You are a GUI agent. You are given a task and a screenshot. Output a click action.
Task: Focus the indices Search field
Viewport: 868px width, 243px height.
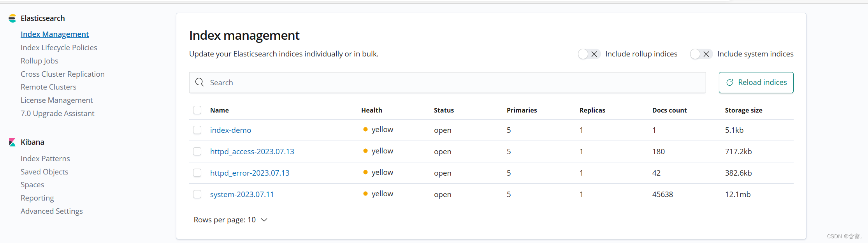(448, 83)
